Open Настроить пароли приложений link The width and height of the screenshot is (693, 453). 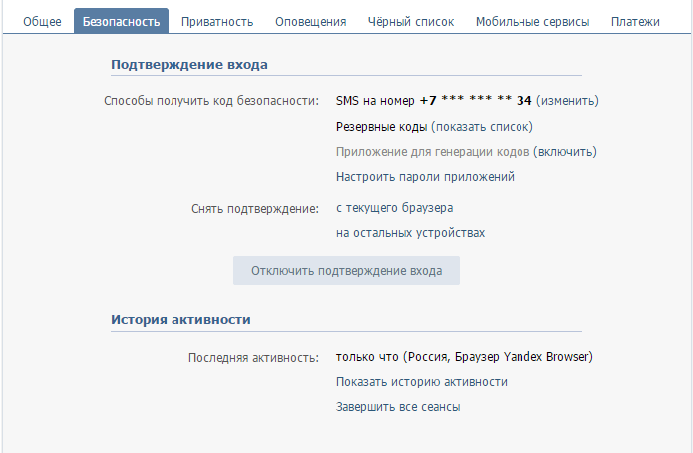pos(425,177)
